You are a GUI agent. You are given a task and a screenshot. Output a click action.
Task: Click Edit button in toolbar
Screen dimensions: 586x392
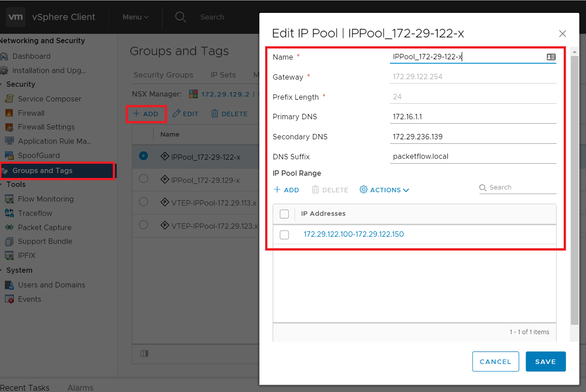pyautogui.click(x=186, y=114)
